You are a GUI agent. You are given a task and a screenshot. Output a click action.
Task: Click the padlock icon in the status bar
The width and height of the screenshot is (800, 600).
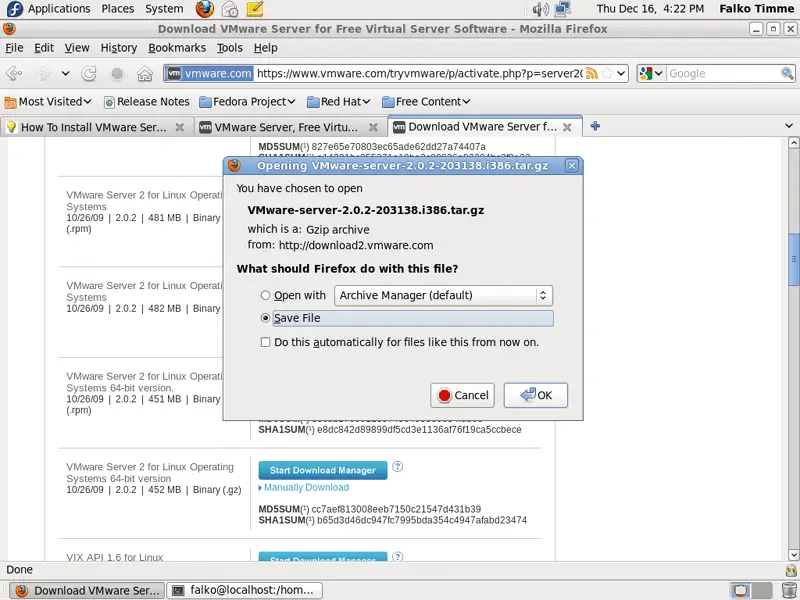point(791,570)
